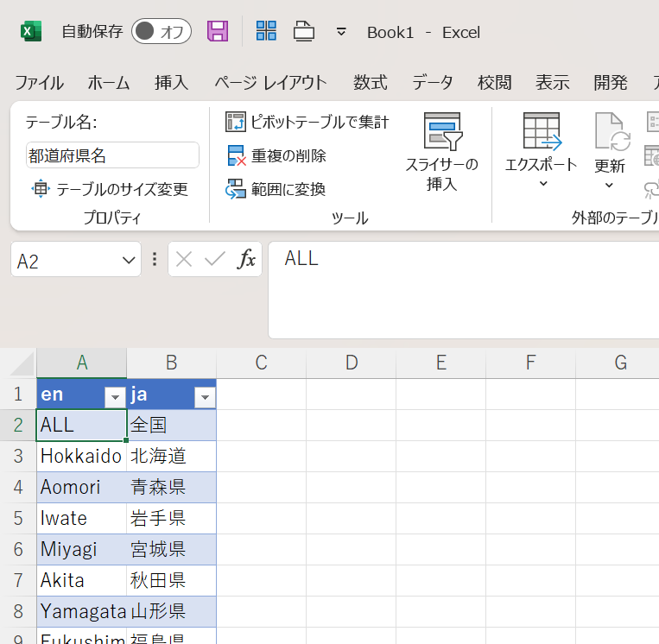Image resolution: width=659 pixels, height=644 pixels.
Task: Click cell containing ALL
Action: [x=81, y=425]
